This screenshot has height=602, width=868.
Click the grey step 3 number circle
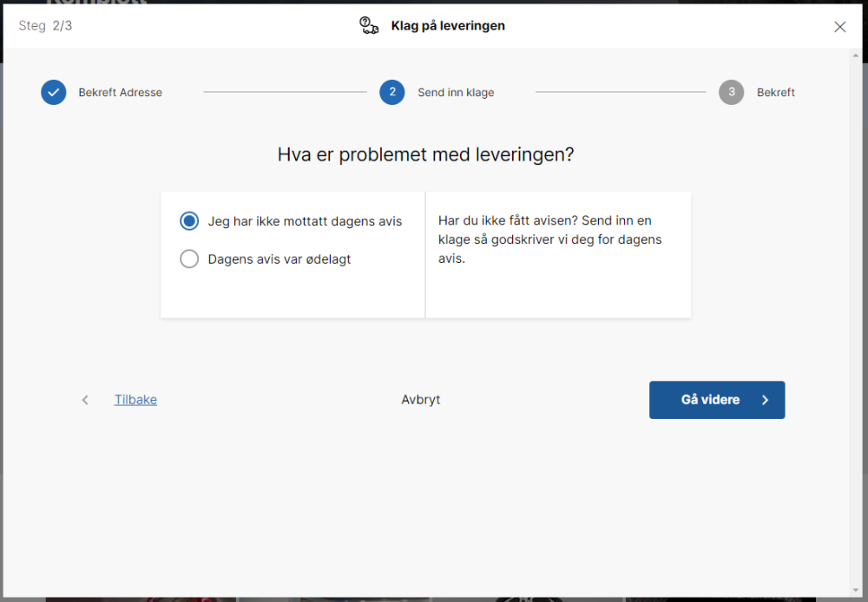(732, 93)
